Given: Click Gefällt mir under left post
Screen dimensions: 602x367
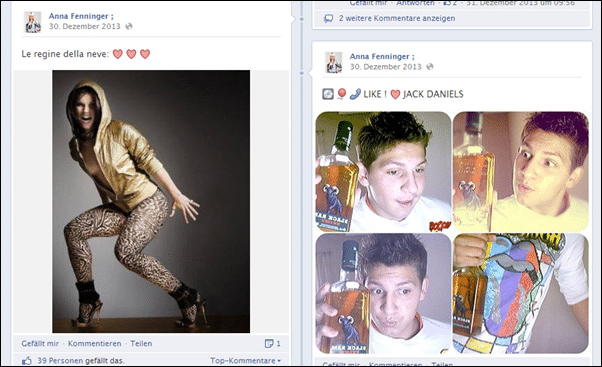Looking at the screenshot, I should [40, 344].
